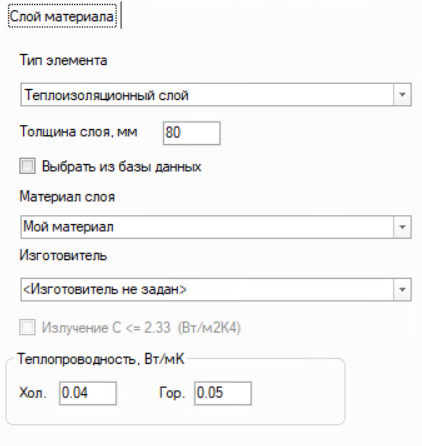Click the Гор. label beside the field
The image size is (422, 446).
pyautogui.click(x=172, y=393)
